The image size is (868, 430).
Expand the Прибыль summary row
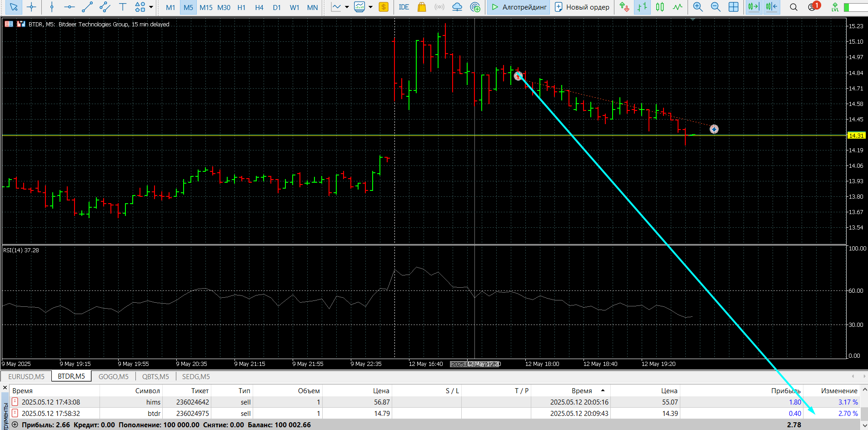tap(15, 425)
